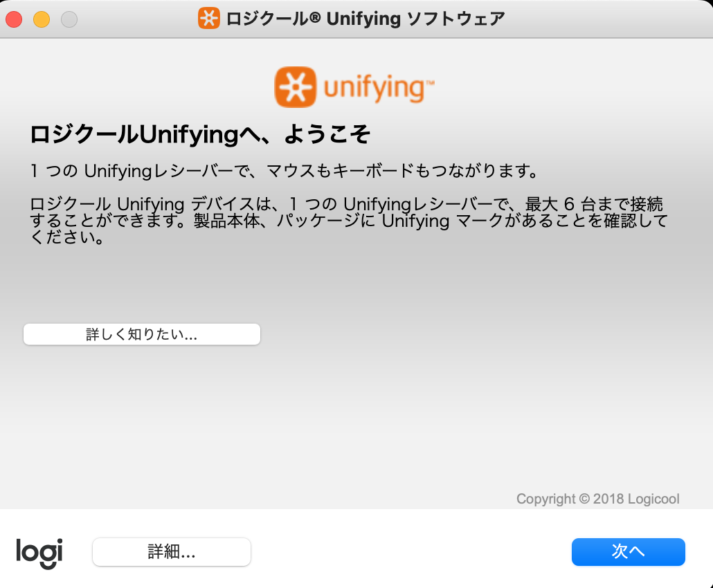Minimize the window with the yellow button
Image resolution: width=713 pixels, height=588 pixels.
[x=42, y=19]
